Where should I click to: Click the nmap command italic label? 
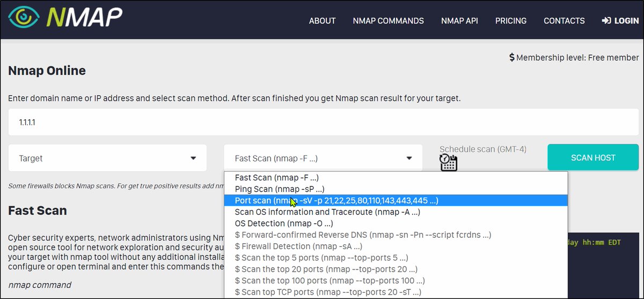[40, 285]
